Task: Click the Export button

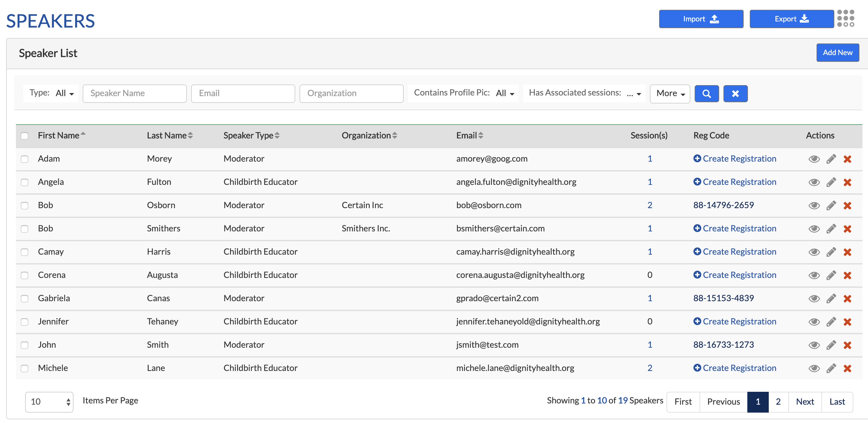Action: coord(791,19)
